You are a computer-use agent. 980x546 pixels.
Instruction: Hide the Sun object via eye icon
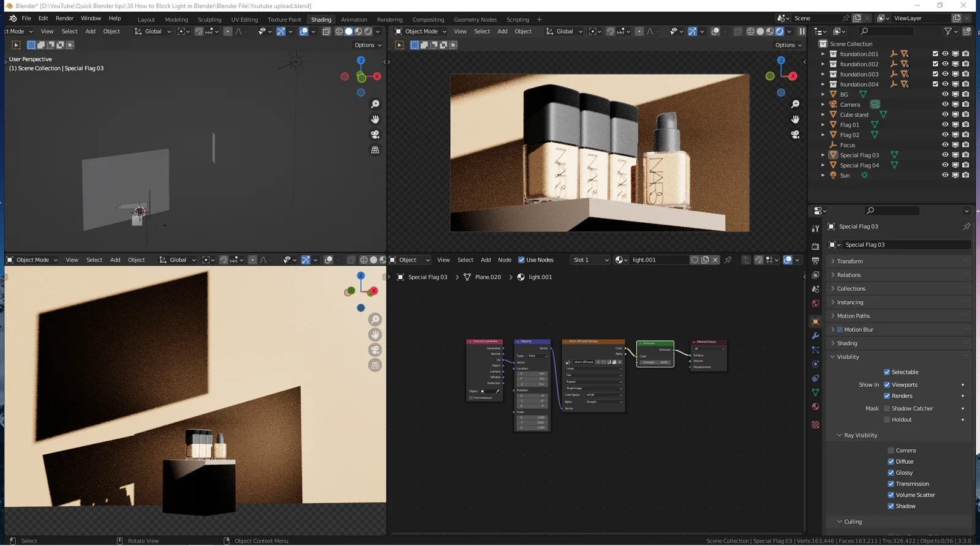pyautogui.click(x=945, y=175)
